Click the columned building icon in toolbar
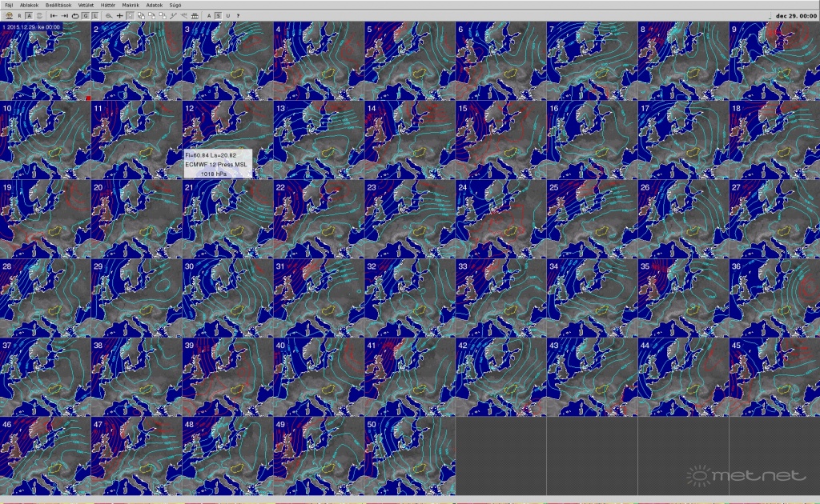 pos(195,15)
